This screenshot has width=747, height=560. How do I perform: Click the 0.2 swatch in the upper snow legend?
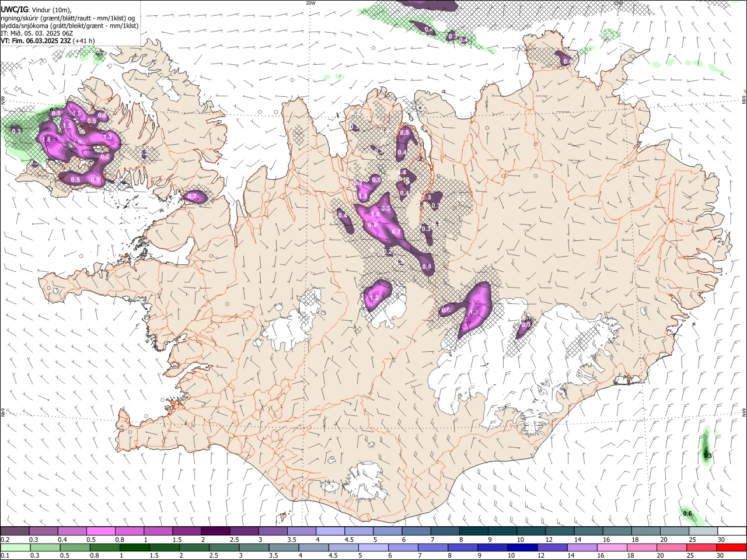[x=15, y=531]
